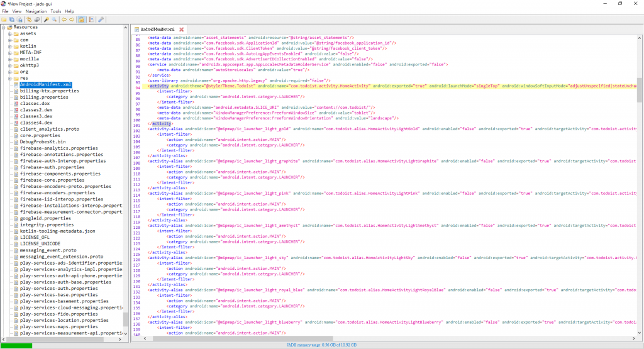Open the log viewer icon
Viewport: 644px width, 349px height.
coord(92,19)
